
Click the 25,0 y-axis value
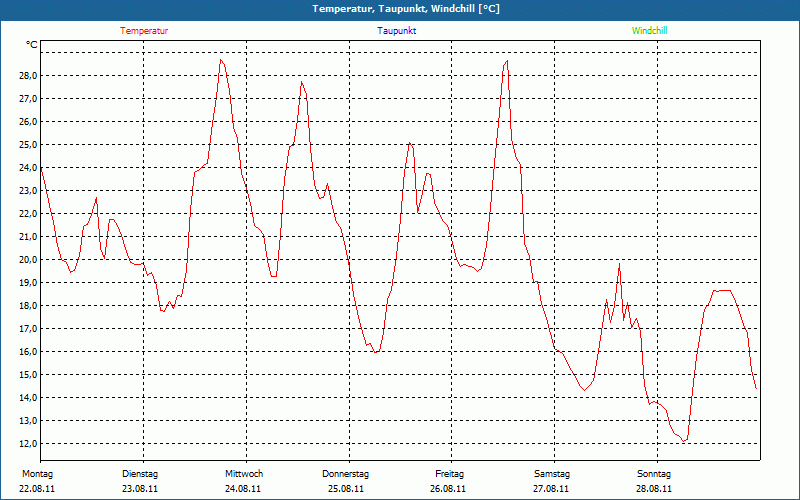tap(29, 144)
